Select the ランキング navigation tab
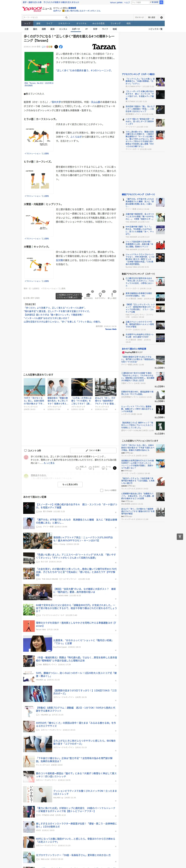The height and width of the screenshot is (868, 186). (115, 24)
